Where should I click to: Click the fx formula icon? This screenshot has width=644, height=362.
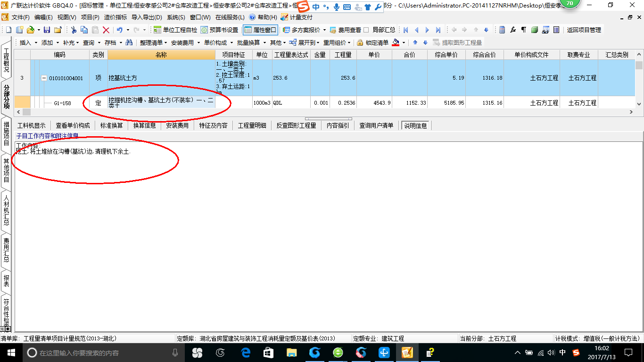pos(513,30)
